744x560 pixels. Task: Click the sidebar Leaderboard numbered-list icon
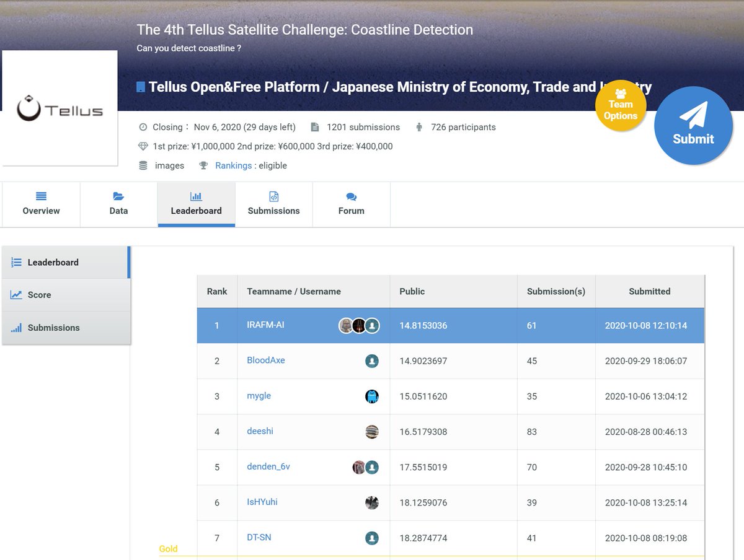point(17,263)
